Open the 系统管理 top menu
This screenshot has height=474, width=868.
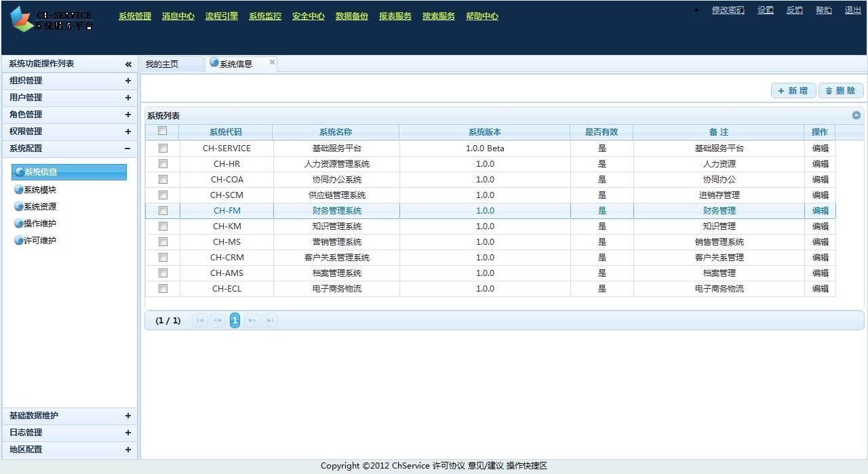pyautogui.click(x=135, y=16)
